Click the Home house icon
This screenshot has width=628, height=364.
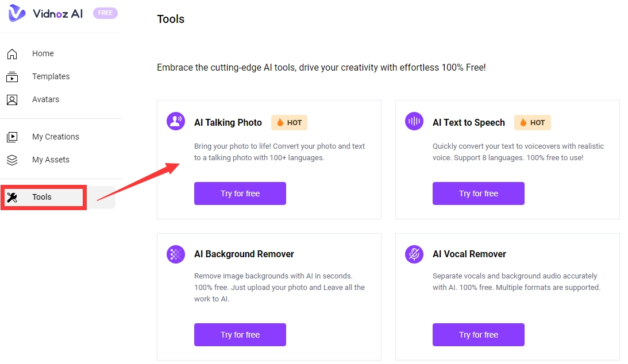pyautogui.click(x=12, y=54)
